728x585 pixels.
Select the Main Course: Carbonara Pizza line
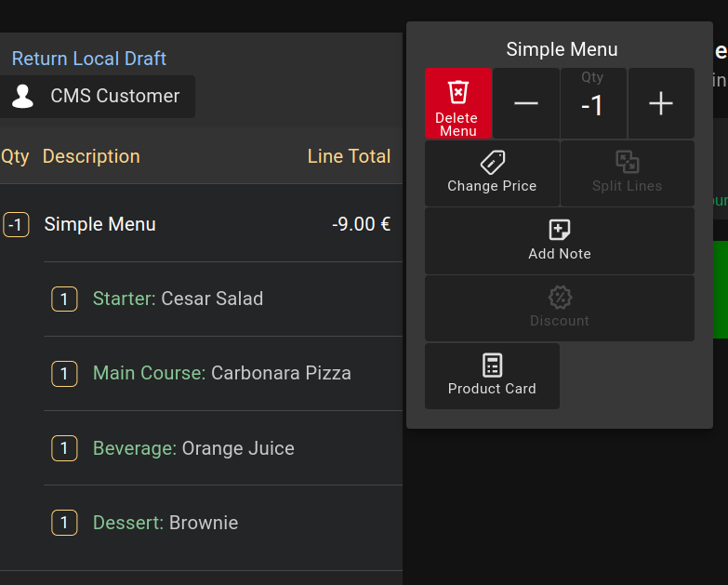tap(222, 373)
